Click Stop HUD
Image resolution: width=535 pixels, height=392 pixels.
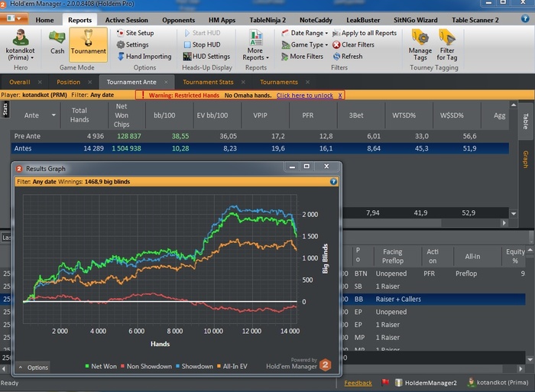(203, 44)
